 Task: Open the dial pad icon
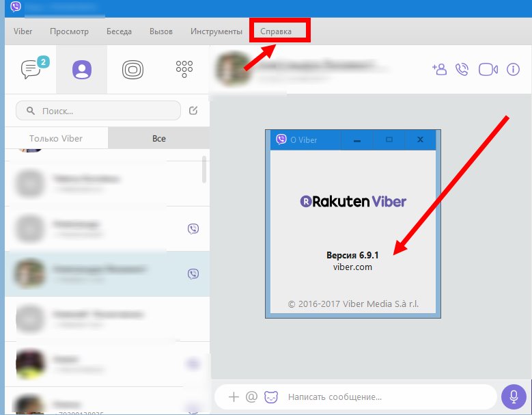184,69
